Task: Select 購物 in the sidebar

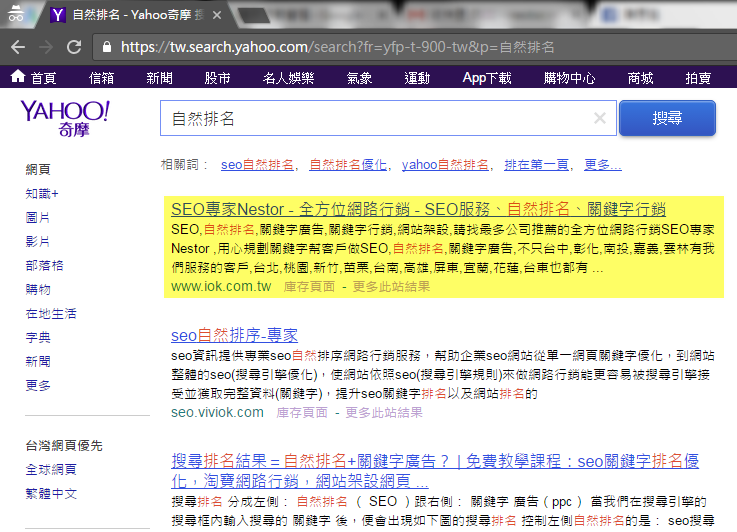Action: pyautogui.click(x=38, y=289)
